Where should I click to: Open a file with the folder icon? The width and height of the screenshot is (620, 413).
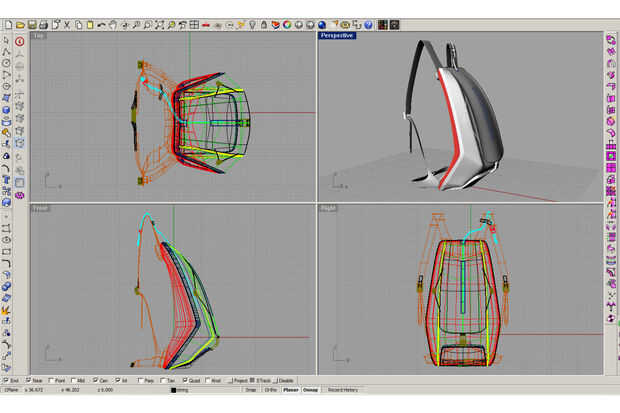[20, 23]
